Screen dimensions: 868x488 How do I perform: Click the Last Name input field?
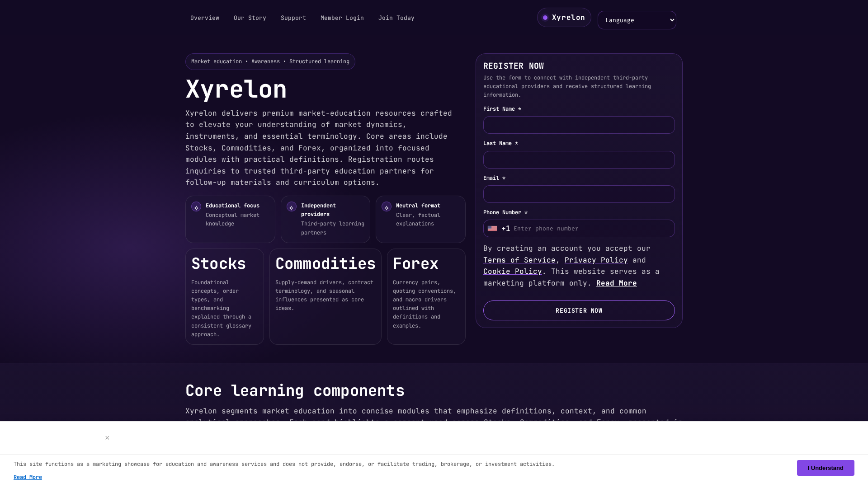(579, 160)
